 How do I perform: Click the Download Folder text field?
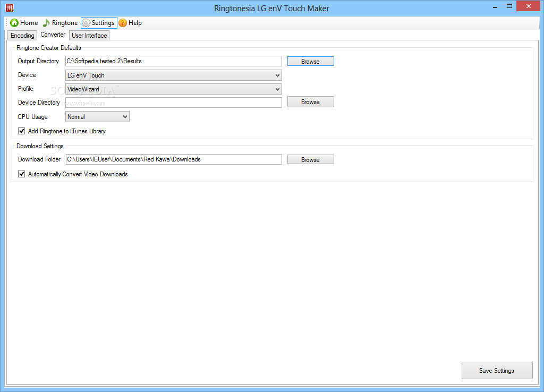[x=174, y=159]
